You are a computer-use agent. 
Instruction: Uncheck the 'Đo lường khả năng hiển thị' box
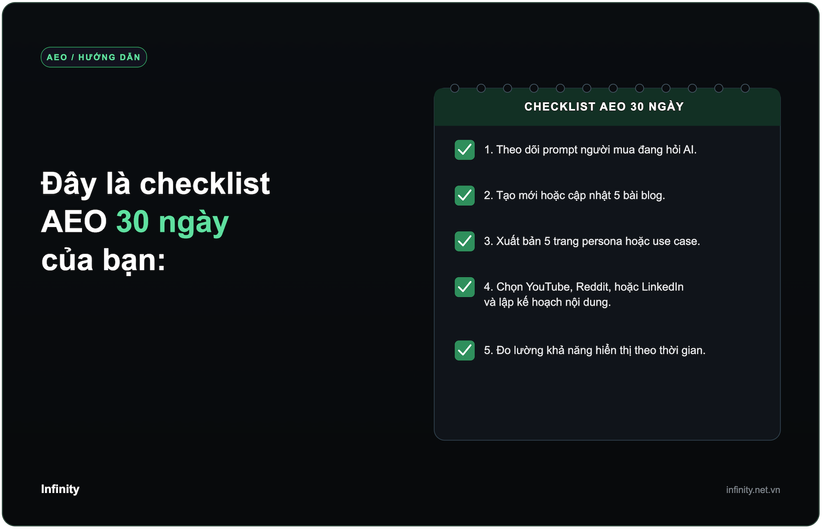[465, 350]
